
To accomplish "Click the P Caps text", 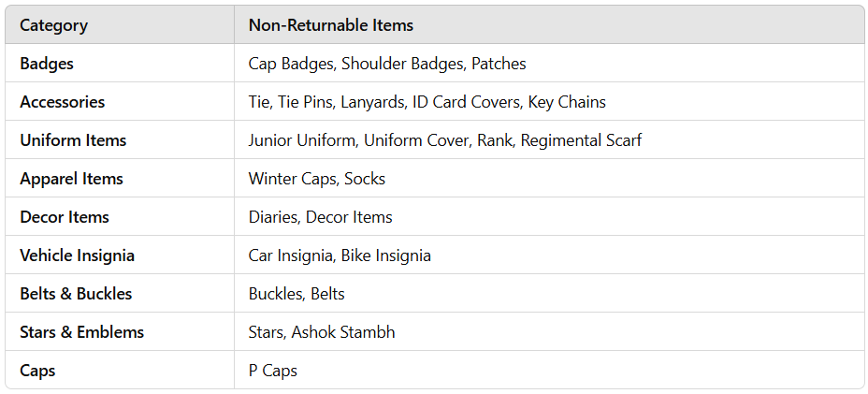I will (272, 371).
